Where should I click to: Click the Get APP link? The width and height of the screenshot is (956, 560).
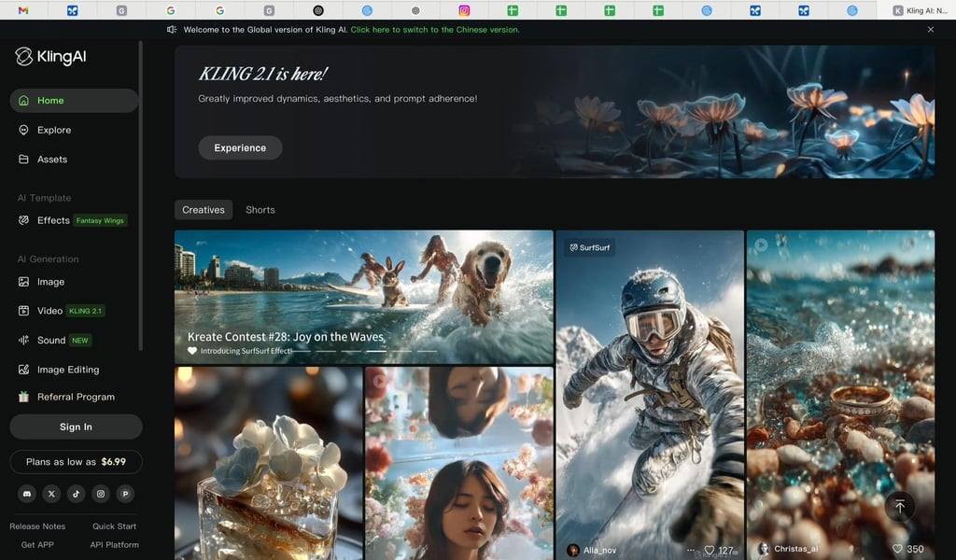(x=37, y=545)
